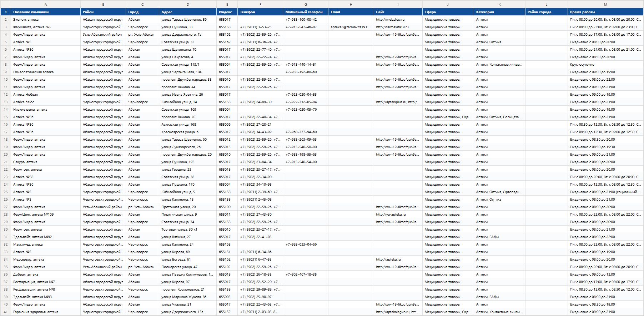Select the cell 'Эдельвейс, аптека №93'
The width and height of the screenshot is (644, 322).
[46, 297]
